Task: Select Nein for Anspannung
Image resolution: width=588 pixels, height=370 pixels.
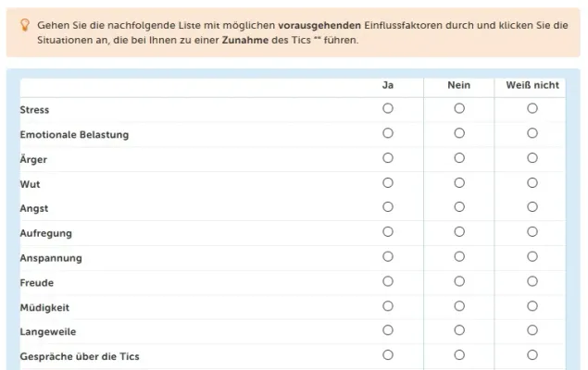Action: click(x=459, y=256)
